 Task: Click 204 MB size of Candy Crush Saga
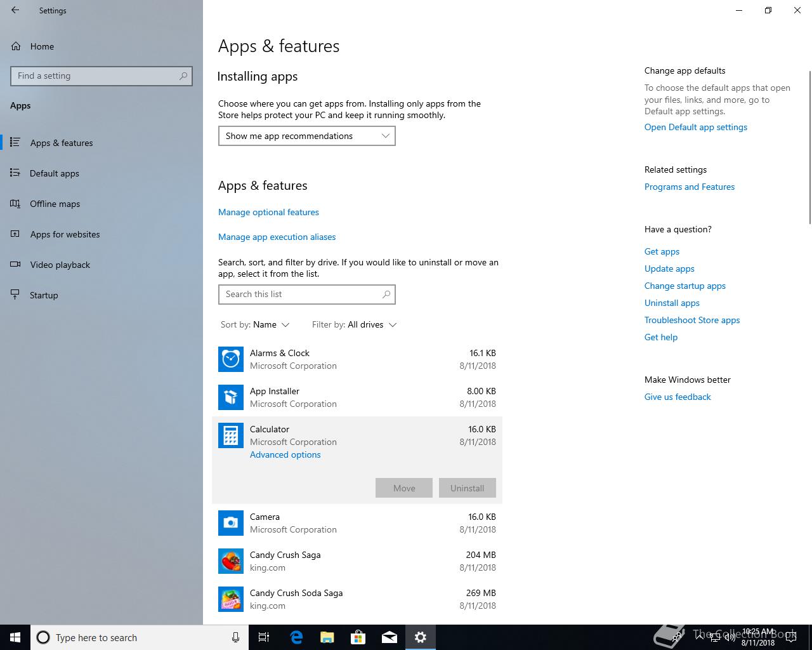click(481, 555)
